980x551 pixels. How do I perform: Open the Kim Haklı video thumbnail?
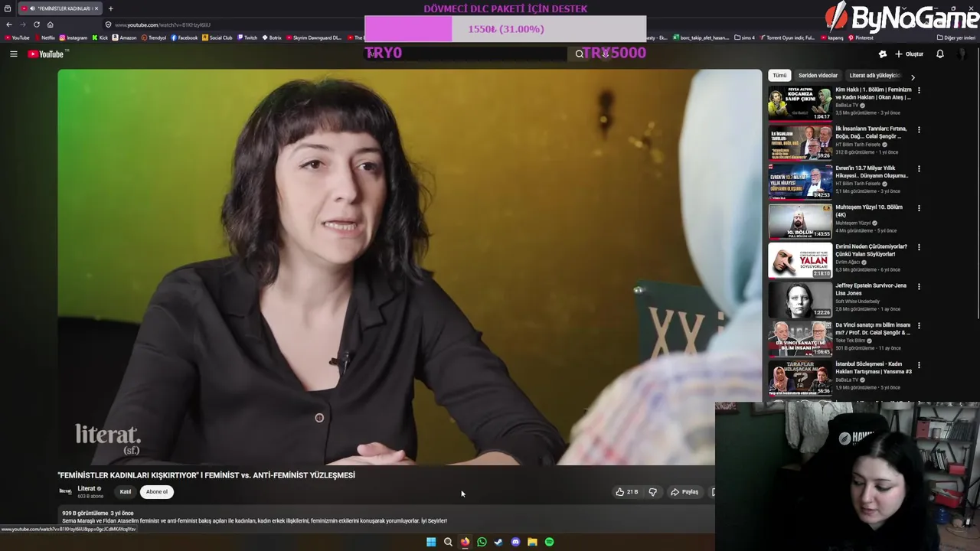pyautogui.click(x=800, y=103)
